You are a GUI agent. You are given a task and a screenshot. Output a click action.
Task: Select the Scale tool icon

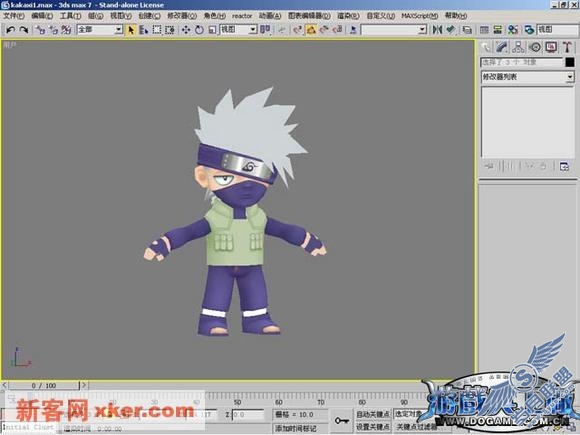[x=212, y=30]
